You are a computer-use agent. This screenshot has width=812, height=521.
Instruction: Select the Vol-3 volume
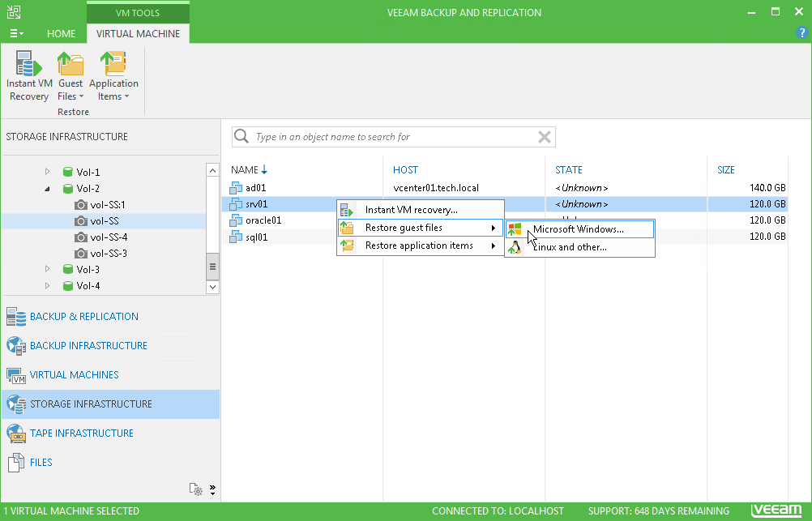coord(81,269)
